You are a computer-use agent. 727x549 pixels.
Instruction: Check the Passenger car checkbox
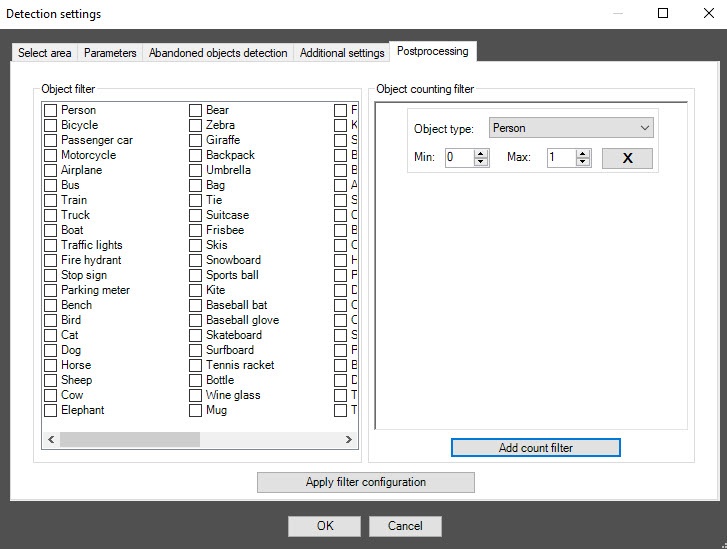pos(50,140)
